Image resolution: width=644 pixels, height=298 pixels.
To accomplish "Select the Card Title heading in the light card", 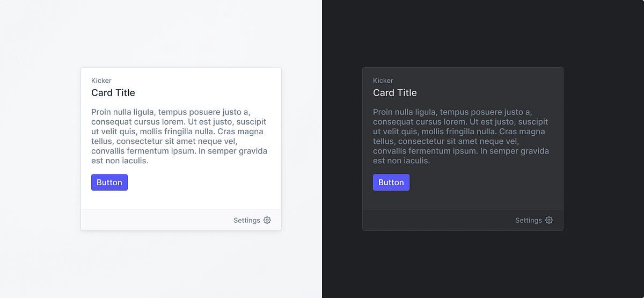I will click(113, 93).
